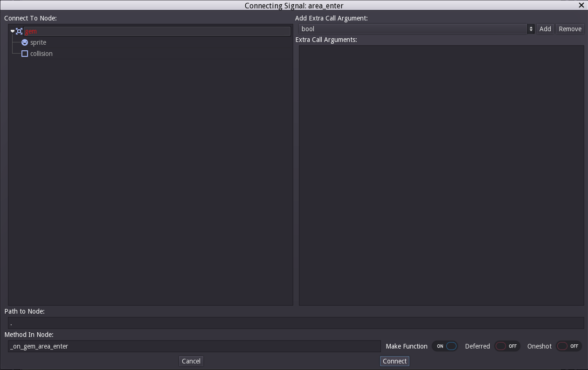
Task: Select the gem node in tree
Action: [157, 31]
